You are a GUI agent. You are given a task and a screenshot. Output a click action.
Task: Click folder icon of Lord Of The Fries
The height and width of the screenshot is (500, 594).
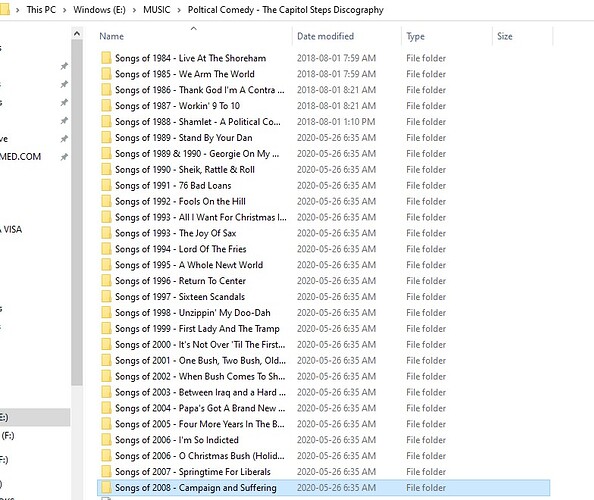point(106,249)
